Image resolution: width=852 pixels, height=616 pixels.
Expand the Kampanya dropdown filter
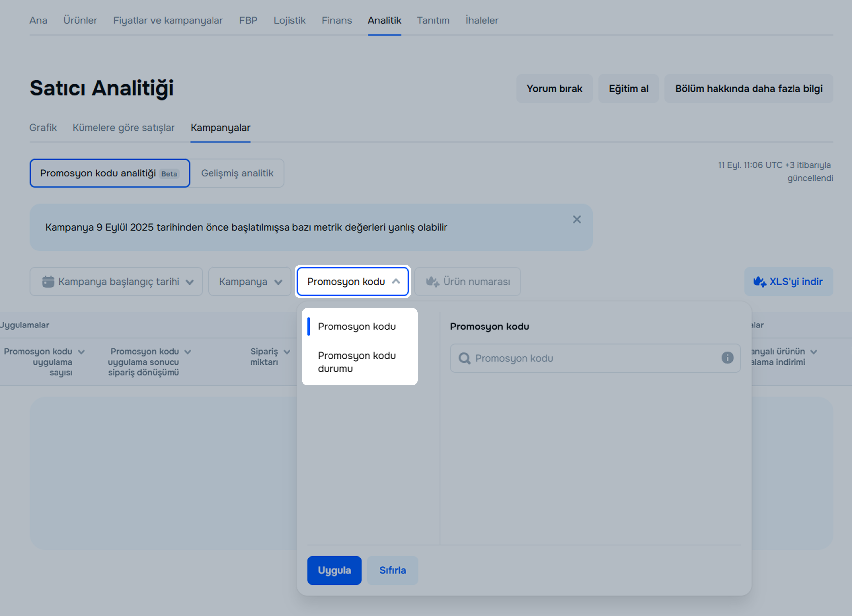(x=250, y=281)
